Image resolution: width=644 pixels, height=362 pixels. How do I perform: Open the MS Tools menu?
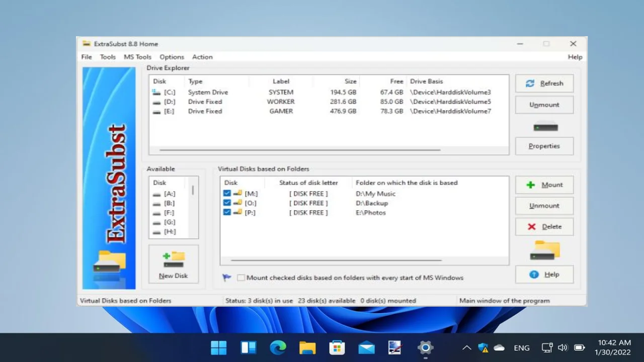[137, 57]
